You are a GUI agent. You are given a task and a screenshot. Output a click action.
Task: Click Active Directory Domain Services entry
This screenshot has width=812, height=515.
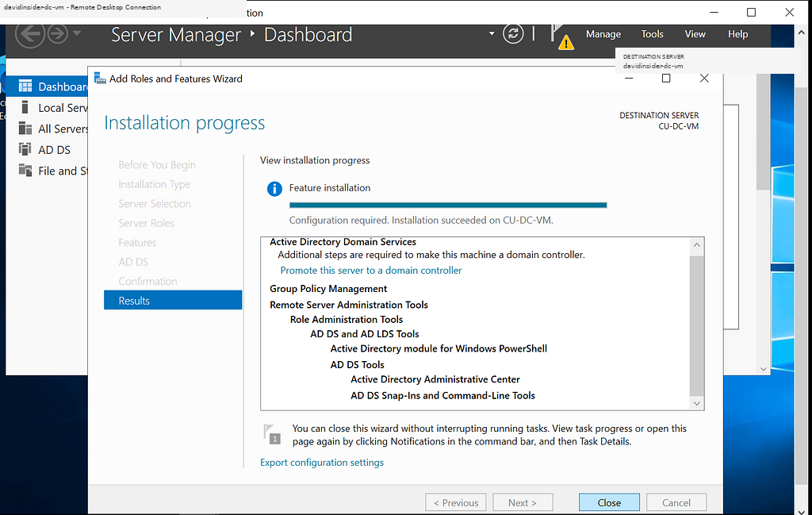(343, 242)
